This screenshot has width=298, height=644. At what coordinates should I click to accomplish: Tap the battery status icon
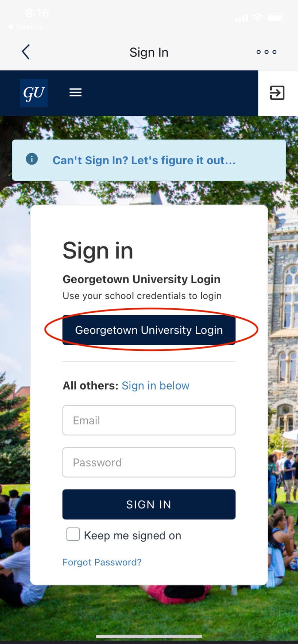(x=276, y=18)
